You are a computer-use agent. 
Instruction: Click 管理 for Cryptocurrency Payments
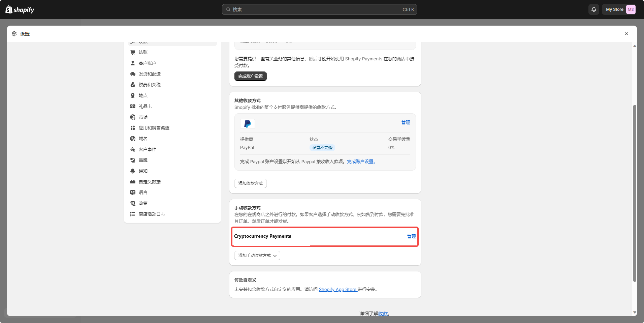[411, 236]
